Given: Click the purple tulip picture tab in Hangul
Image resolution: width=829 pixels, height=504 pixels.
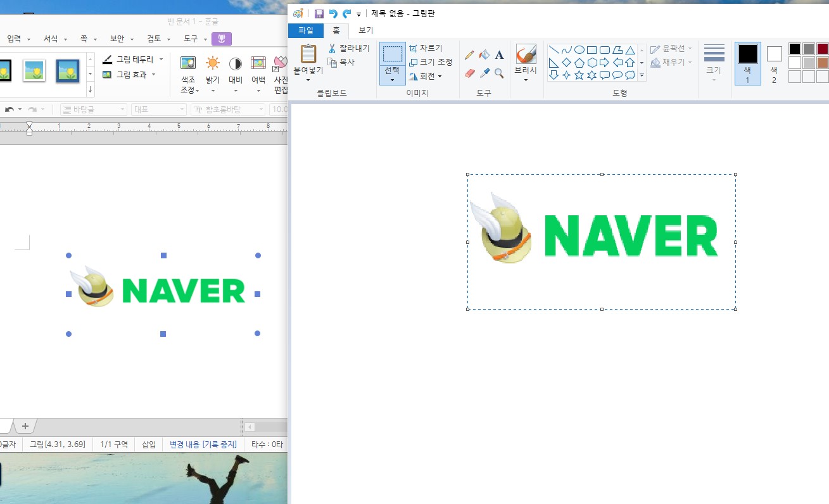Looking at the screenshot, I should pos(222,39).
